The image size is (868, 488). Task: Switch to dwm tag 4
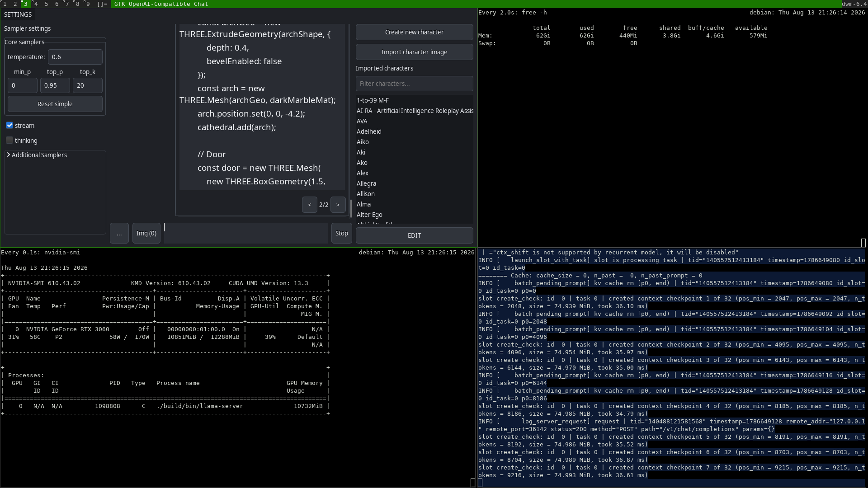pyautogui.click(x=36, y=4)
